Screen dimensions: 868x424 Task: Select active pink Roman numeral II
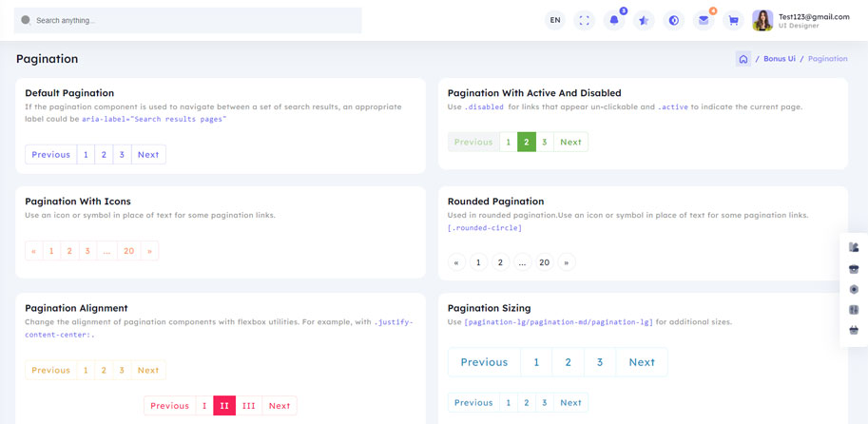(224, 406)
